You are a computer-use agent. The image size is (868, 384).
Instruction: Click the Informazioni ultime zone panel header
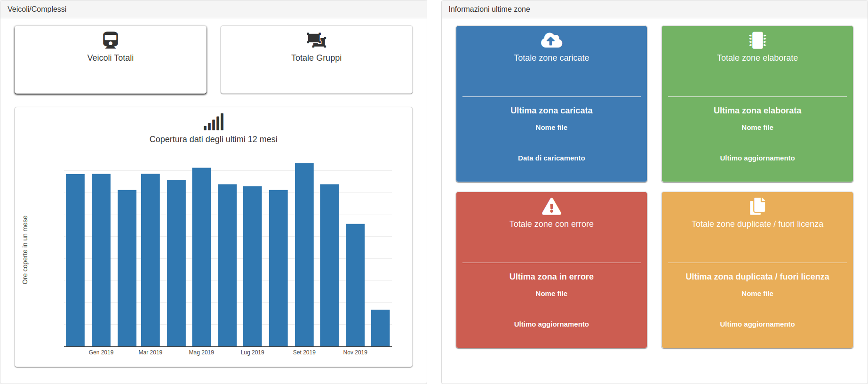654,9
